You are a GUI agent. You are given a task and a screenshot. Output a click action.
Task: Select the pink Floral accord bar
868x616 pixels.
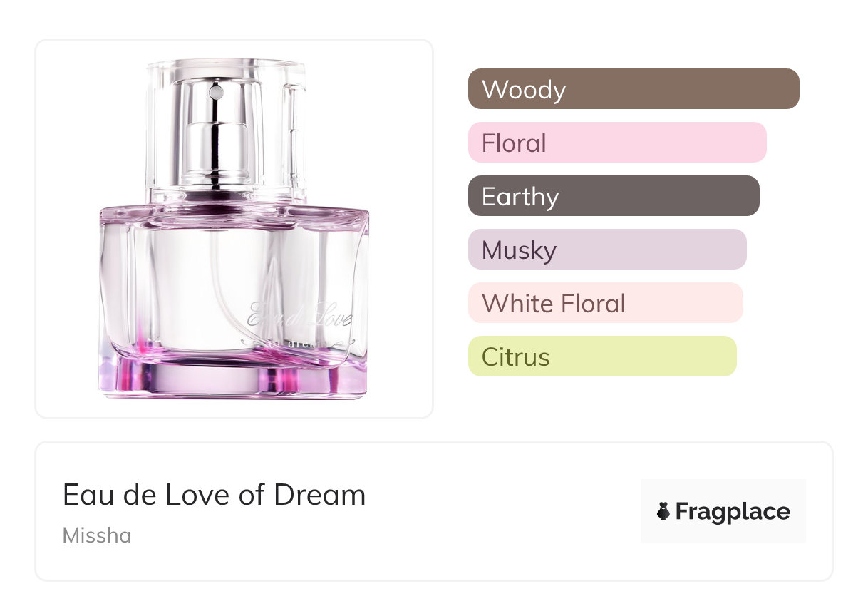(x=617, y=143)
